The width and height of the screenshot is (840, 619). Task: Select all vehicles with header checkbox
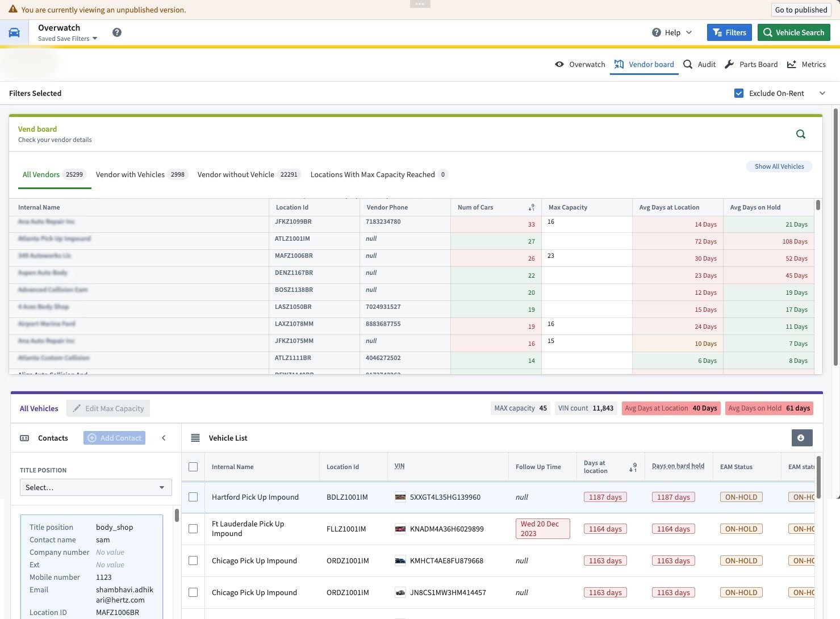pos(193,467)
